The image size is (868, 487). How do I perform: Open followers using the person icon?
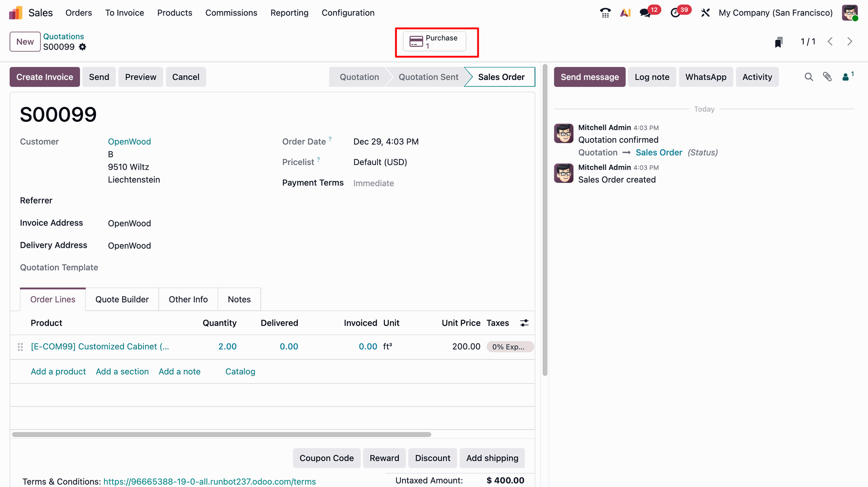coord(846,77)
